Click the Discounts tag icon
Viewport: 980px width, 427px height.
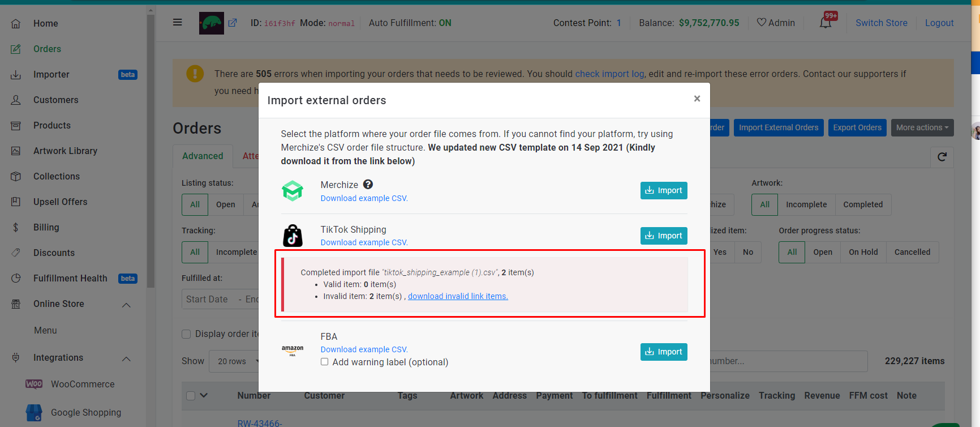pyautogui.click(x=16, y=253)
